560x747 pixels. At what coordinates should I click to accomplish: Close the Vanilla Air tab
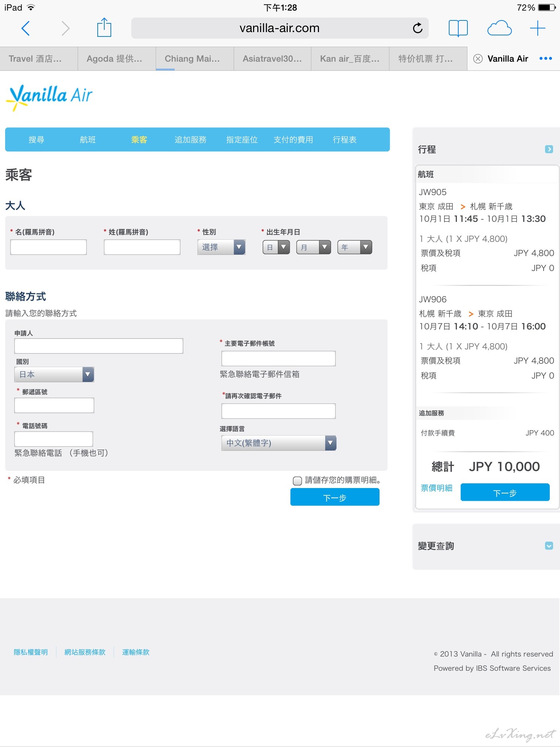478,59
